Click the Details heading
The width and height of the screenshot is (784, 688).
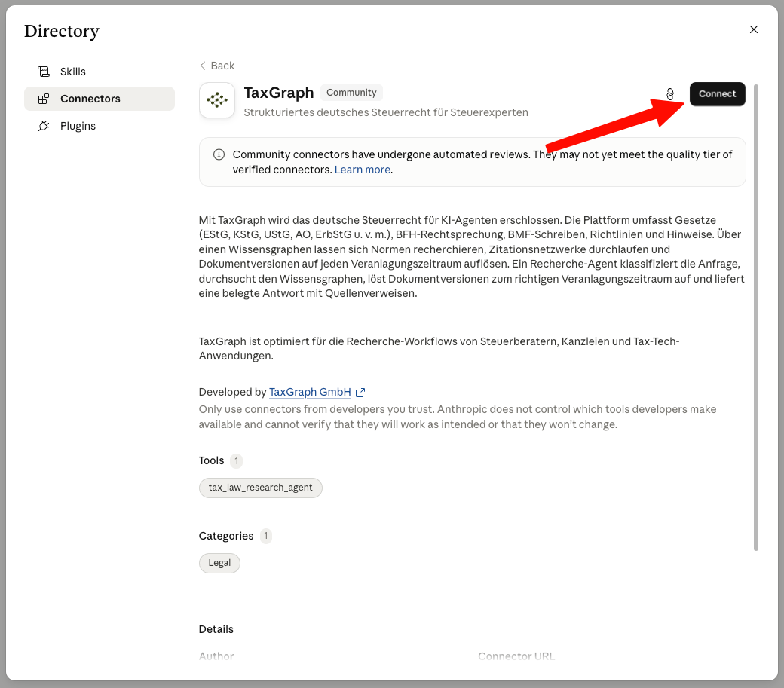tap(216, 629)
